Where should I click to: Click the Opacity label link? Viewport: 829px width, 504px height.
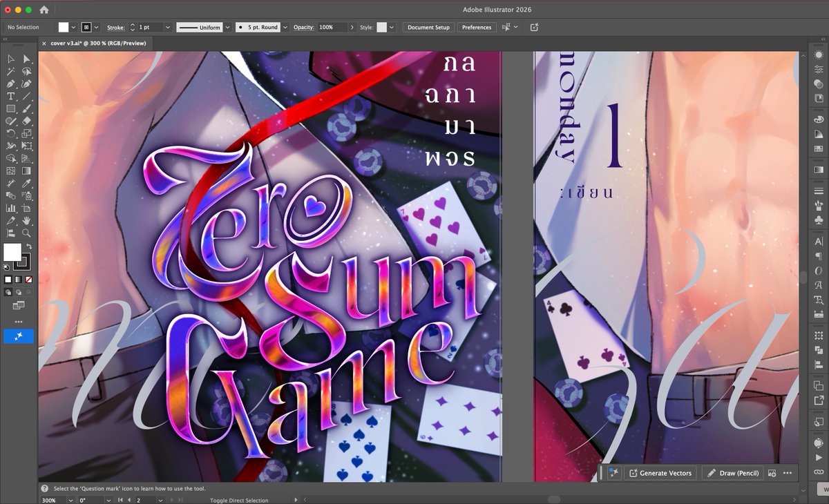click(303, 28)
